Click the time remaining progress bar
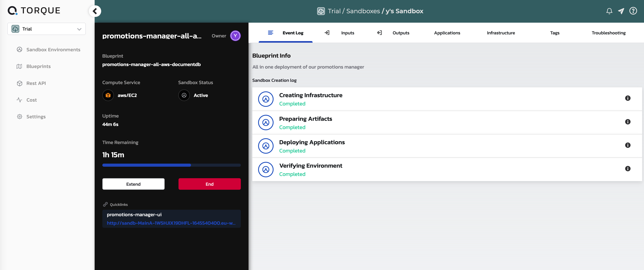Screen dimensions: 644x270 (172, 165)
